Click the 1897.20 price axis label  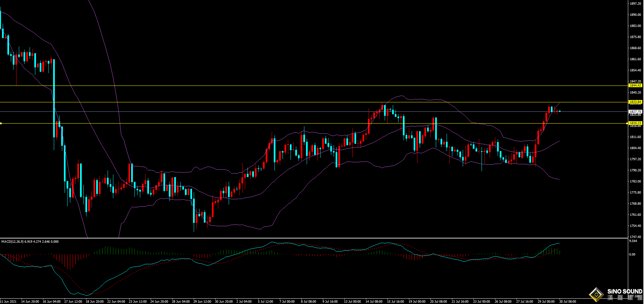click(x=635, y=4)
